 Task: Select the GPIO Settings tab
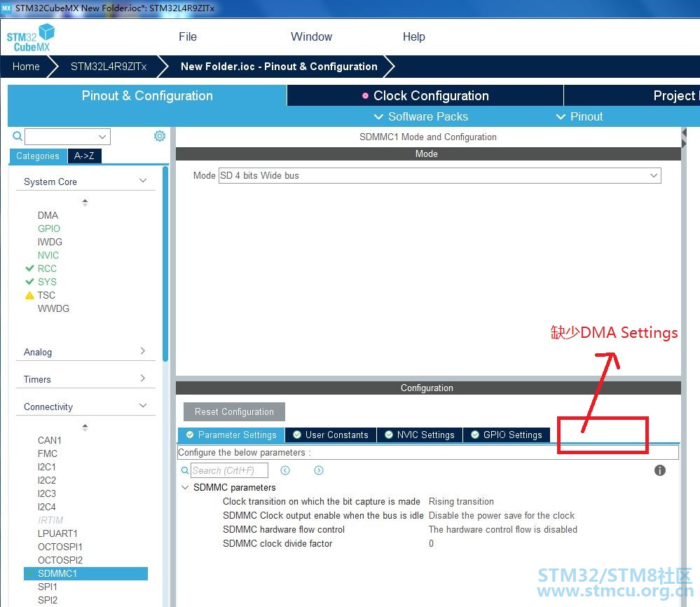(507, 435)
